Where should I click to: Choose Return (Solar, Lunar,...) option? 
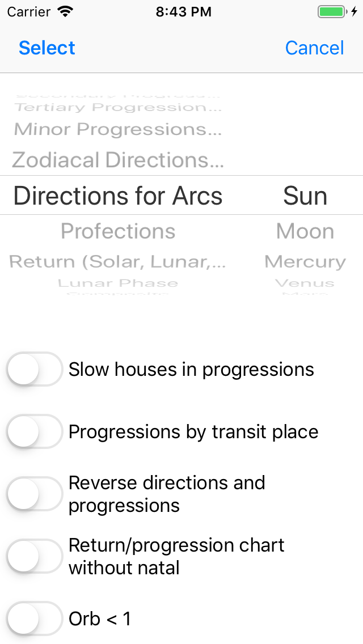tap(118, 262)
